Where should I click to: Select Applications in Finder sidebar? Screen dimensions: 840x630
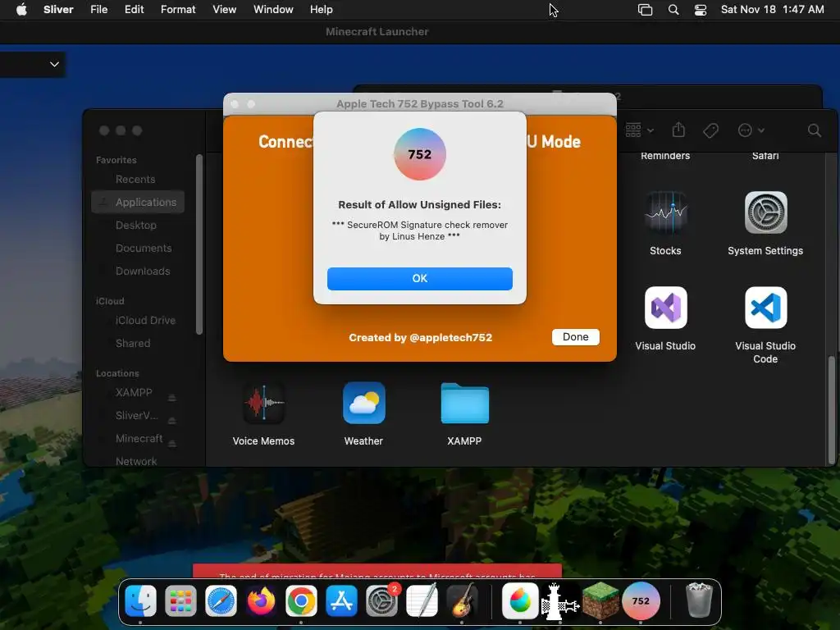pos(138,202)
